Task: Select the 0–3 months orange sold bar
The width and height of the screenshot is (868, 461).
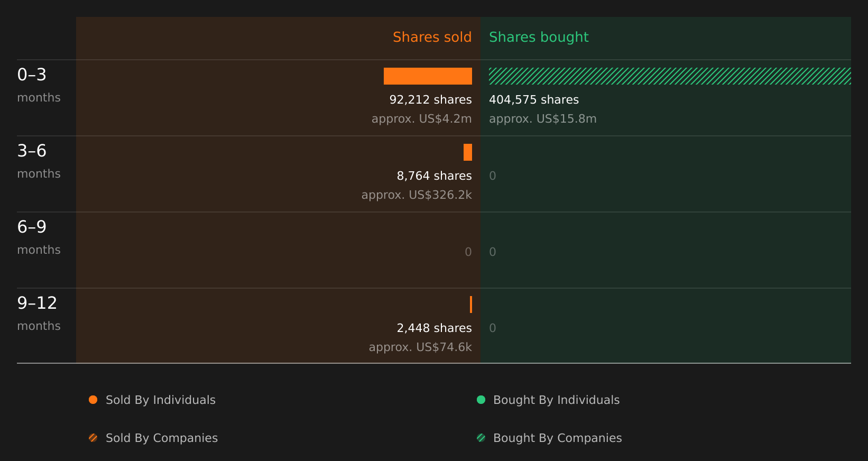Action: [428, 76]
